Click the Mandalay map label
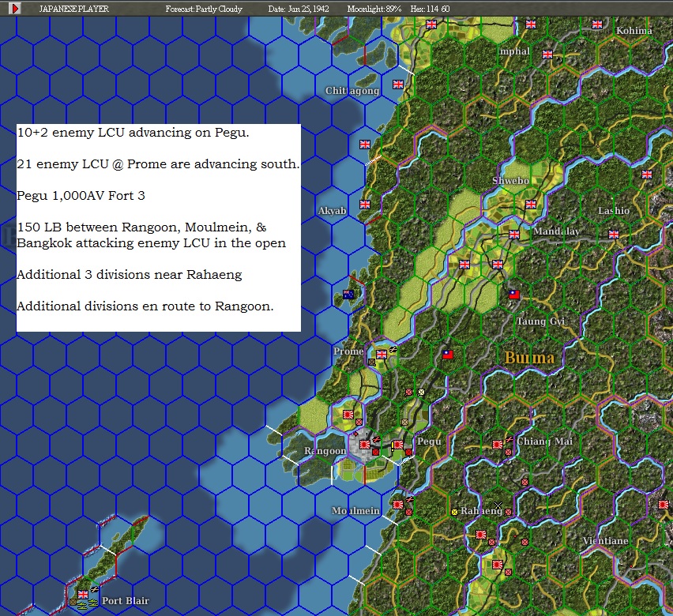Viewport: 673px width, 616px height. click(x=556, y=231)
